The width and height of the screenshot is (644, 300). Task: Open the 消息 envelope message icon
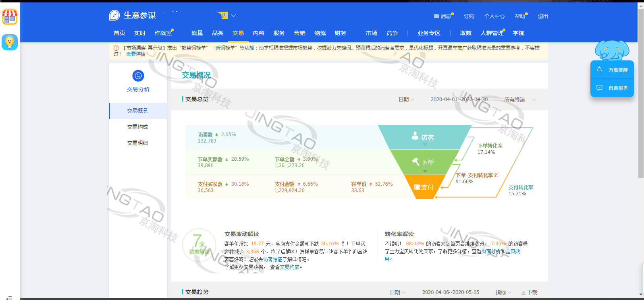coord(436,17)
